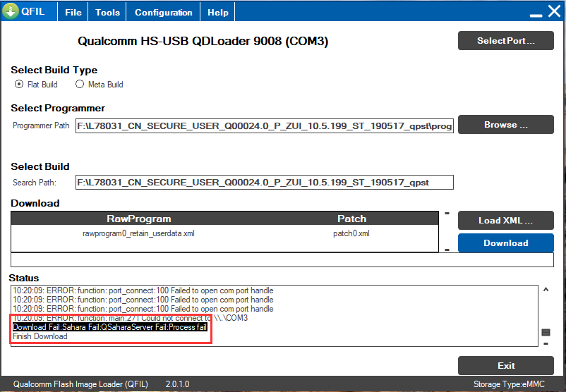566x392 pixels.
Task: Click the Exit button
Action: 506,366
